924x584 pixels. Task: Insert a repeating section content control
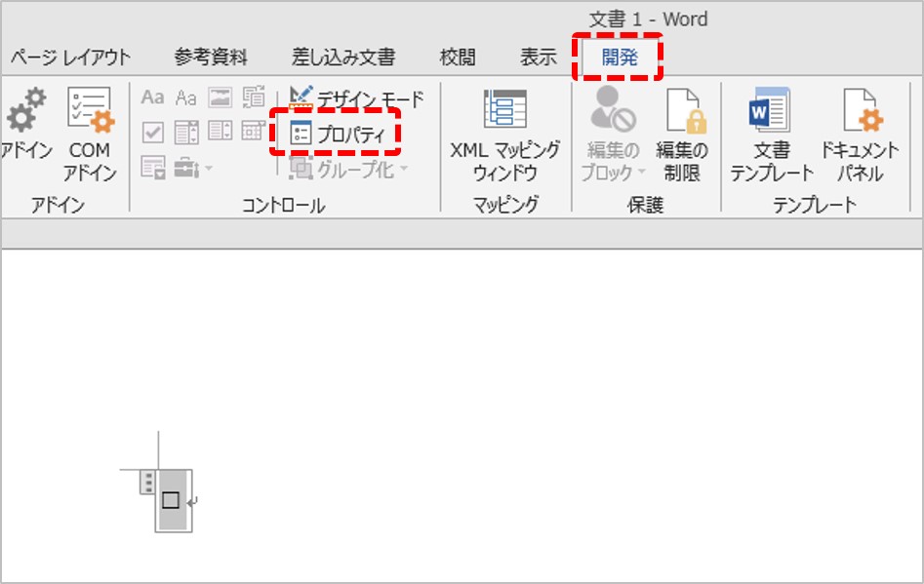pyautogui.click(x=152, y=168)
